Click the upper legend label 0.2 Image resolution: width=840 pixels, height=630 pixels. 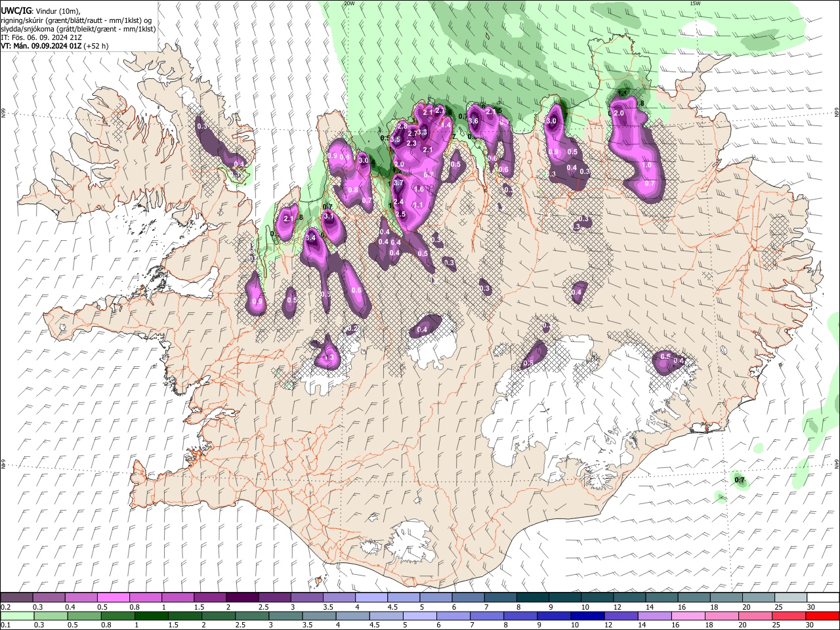click(x=6, y=608)
